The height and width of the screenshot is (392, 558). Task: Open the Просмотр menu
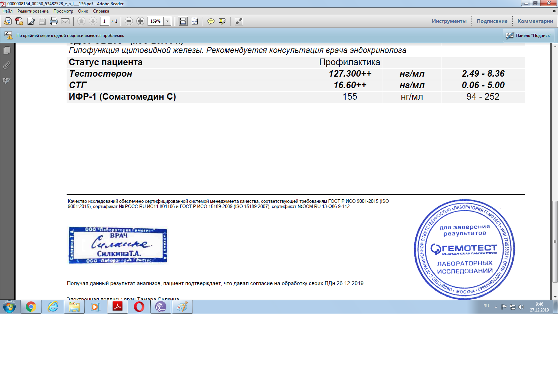click(63, 11)
